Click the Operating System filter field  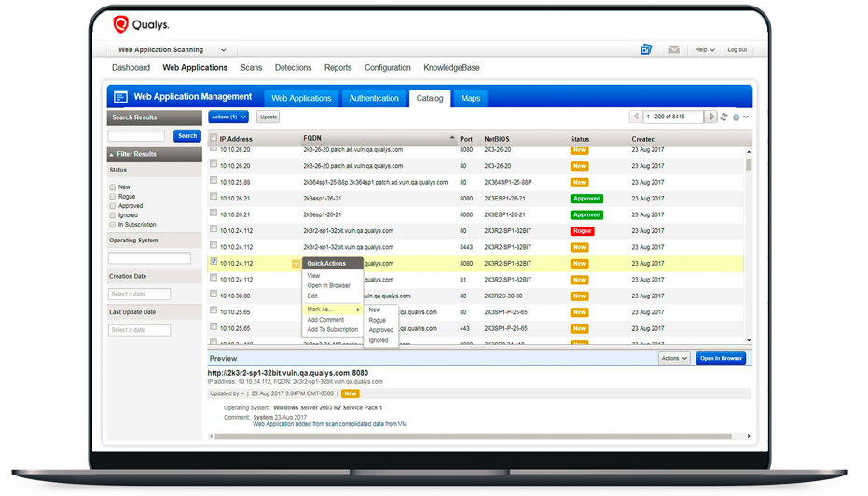[x=149, y=258]
